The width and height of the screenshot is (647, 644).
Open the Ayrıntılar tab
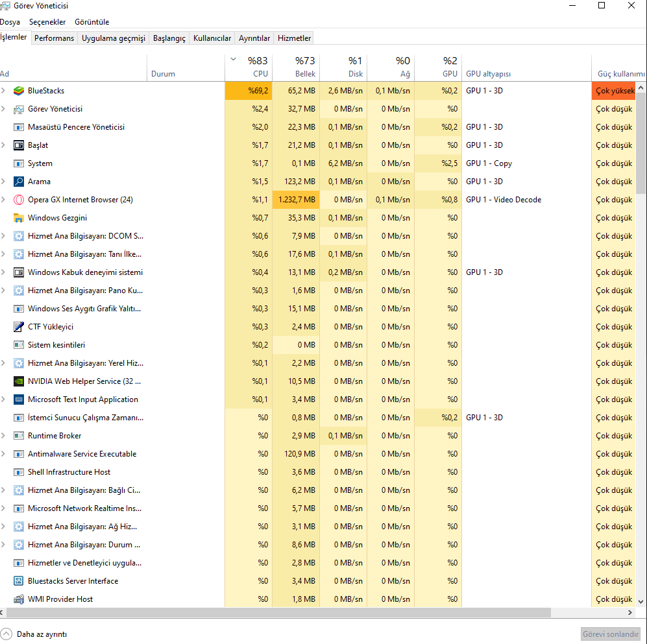254,38
